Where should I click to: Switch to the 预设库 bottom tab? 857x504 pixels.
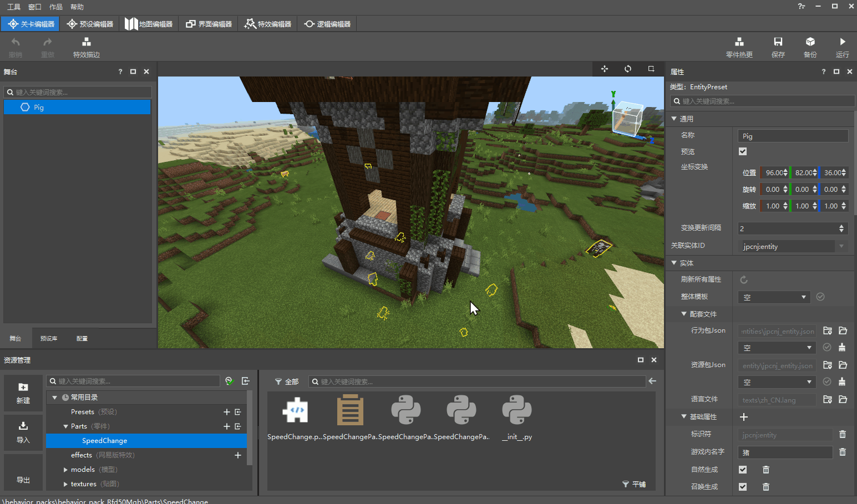coord(49,338)
